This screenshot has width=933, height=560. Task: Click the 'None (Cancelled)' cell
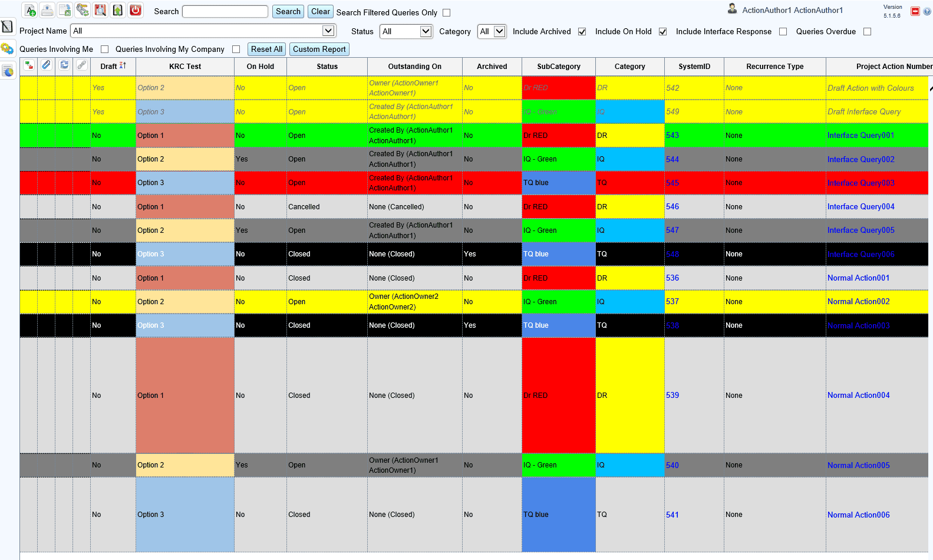[415, 207]
